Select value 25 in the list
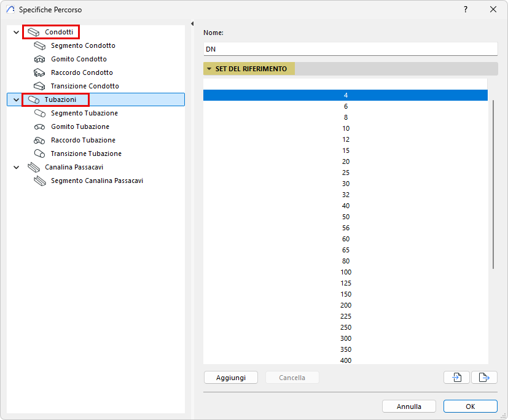 click(345, 173)
